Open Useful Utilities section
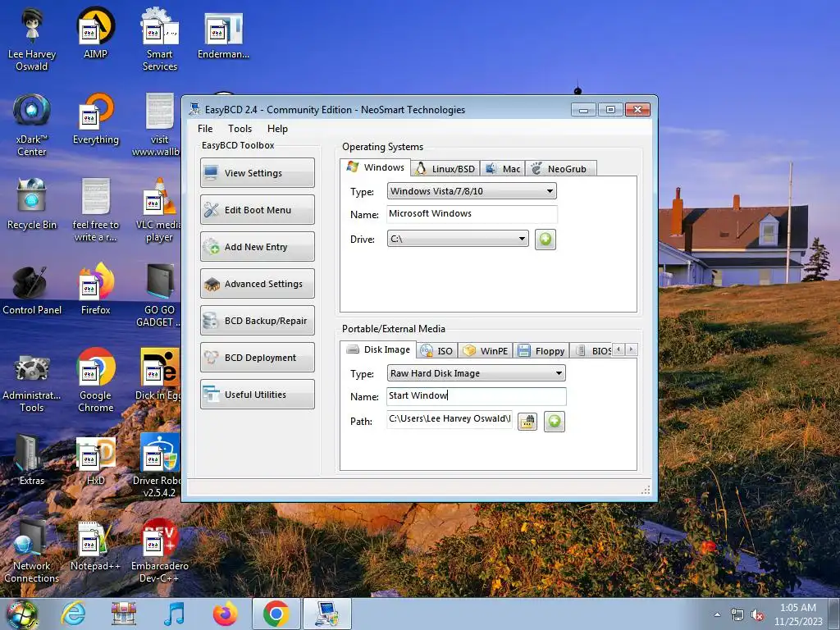 tap(257, 395)
